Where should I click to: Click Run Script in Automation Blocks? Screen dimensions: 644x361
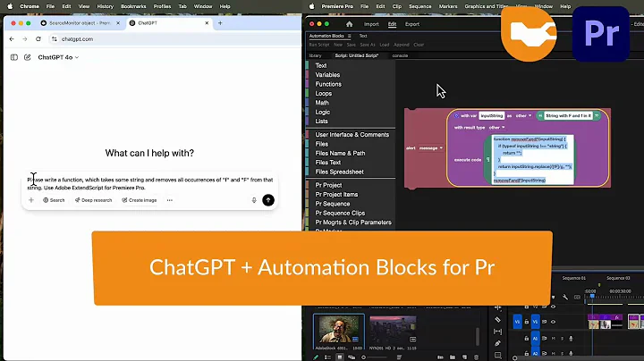click(x=319, y=45)
